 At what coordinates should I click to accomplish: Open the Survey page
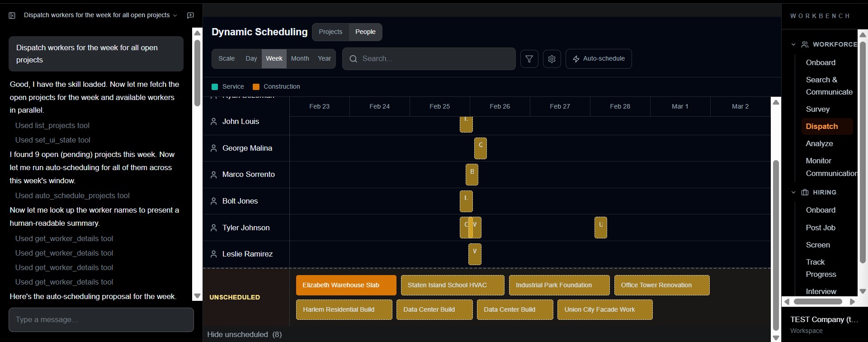point(818,109)
